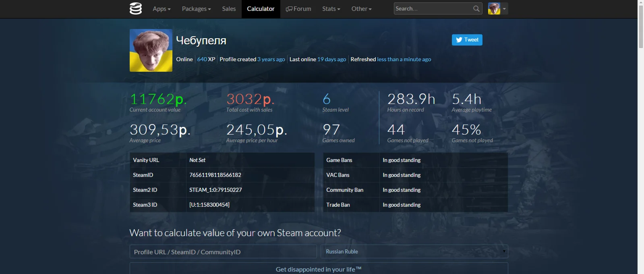The image size is (644, 274).
Task: Open the user avatar menu in navbar
Action: click(494, 8)
